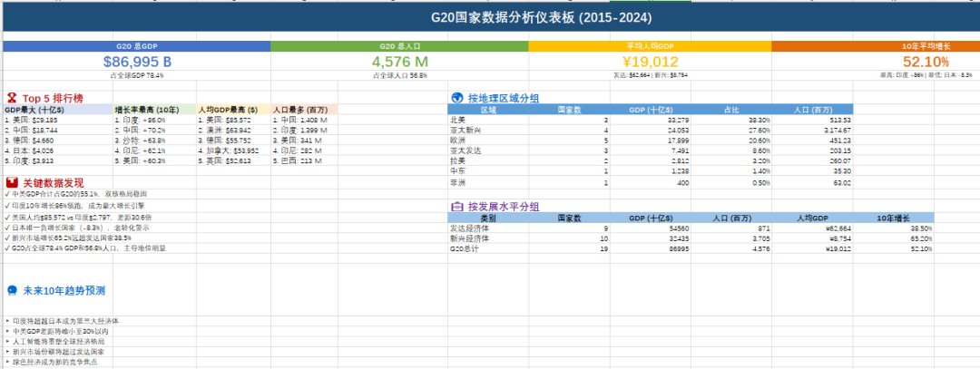Click the 北美 region row label
Image resolution: width=980 pixels, height=369 pixels.
click(x=456, y=120)
